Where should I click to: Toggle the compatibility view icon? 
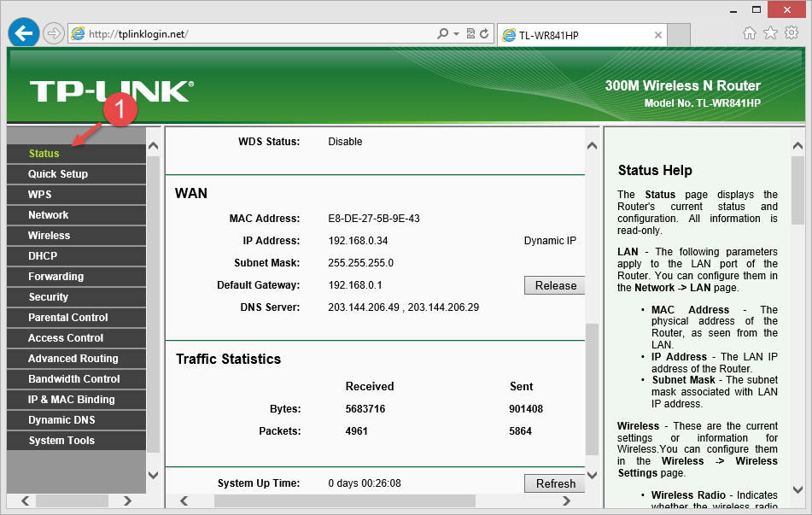pyautogui.click(x=470, y=33)
